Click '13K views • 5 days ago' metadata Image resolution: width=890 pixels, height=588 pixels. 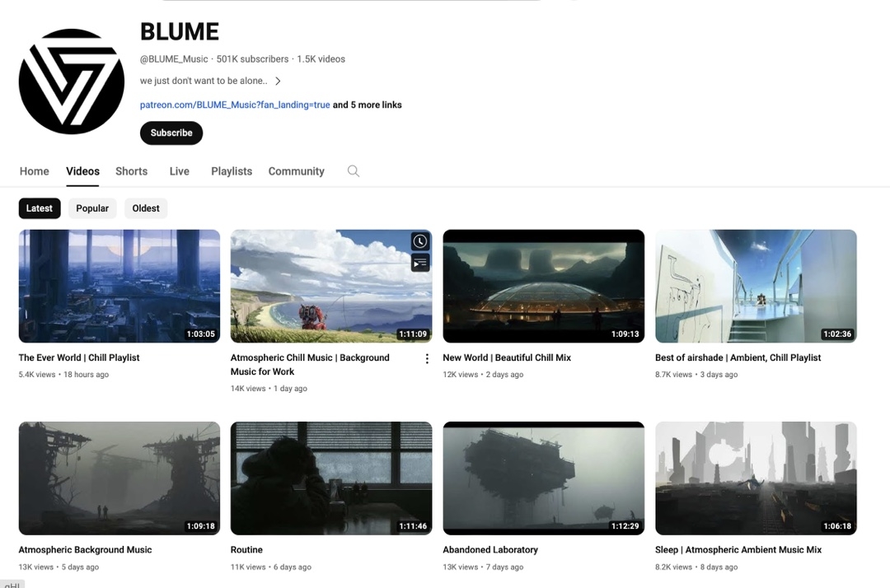click(59, 567)
